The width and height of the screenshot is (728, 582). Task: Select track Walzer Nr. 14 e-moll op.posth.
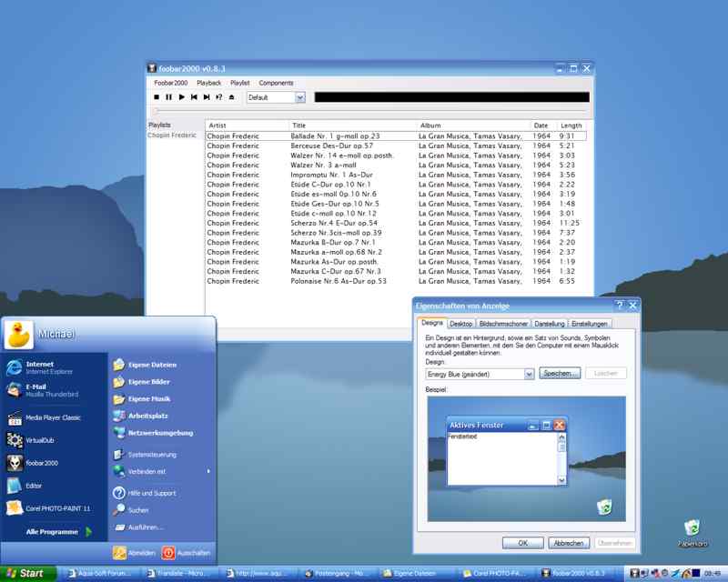pos(396,156)
